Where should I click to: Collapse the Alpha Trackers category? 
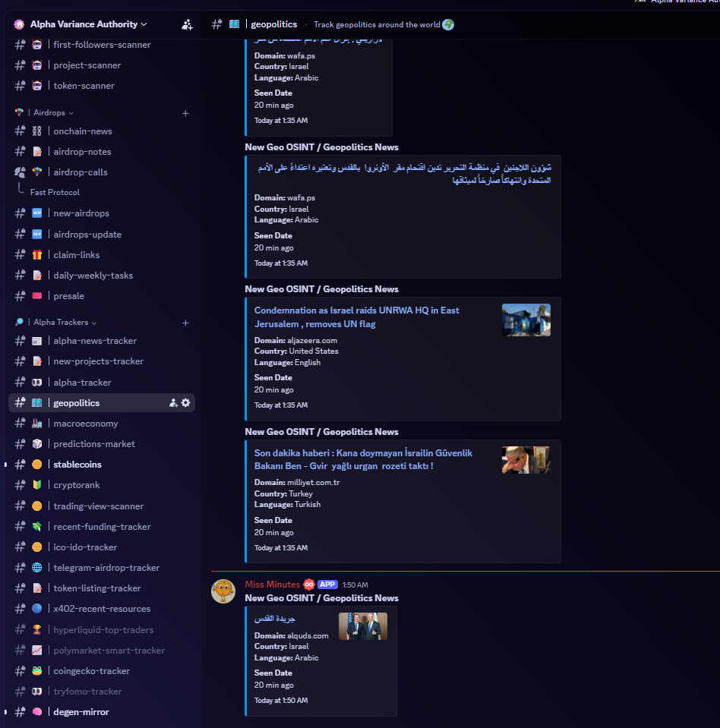pyautogui.click(x=61, y=323)
